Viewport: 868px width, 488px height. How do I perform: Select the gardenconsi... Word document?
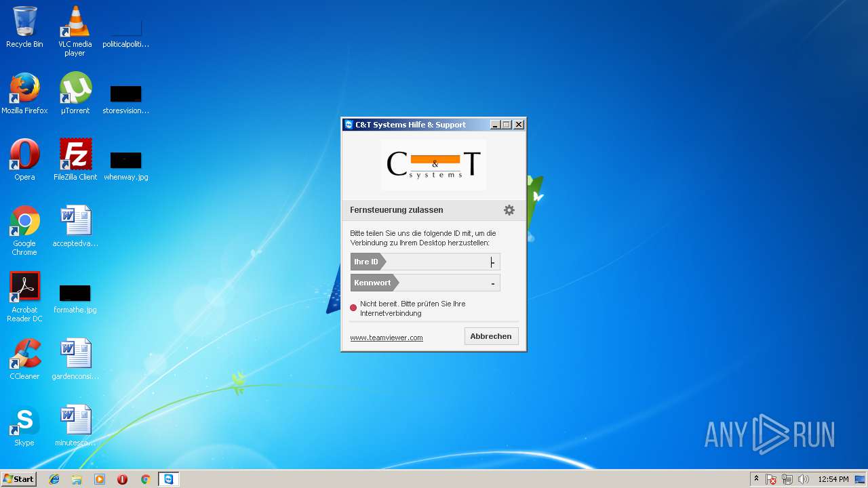coord(75,359)
